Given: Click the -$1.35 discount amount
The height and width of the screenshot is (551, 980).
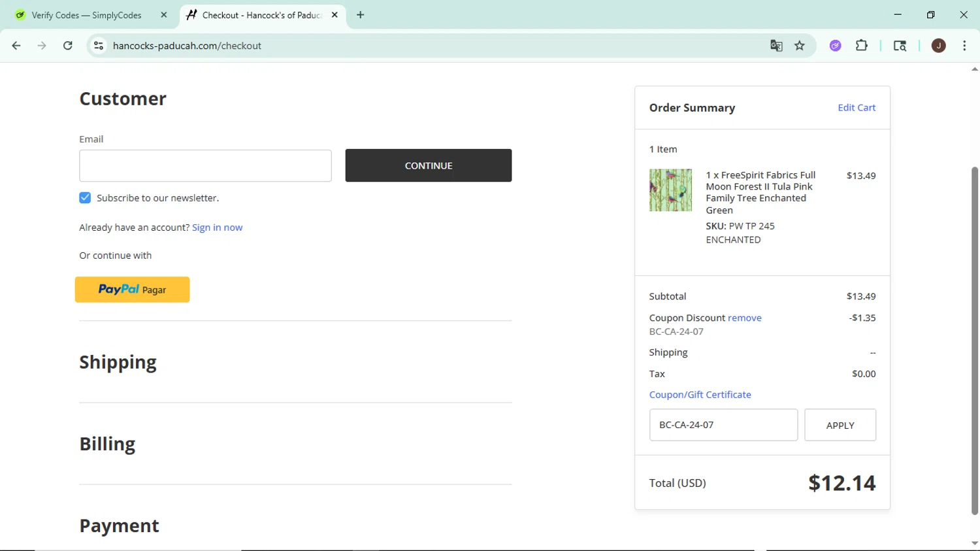Looking at the screenshot, I should coord(862,318).
